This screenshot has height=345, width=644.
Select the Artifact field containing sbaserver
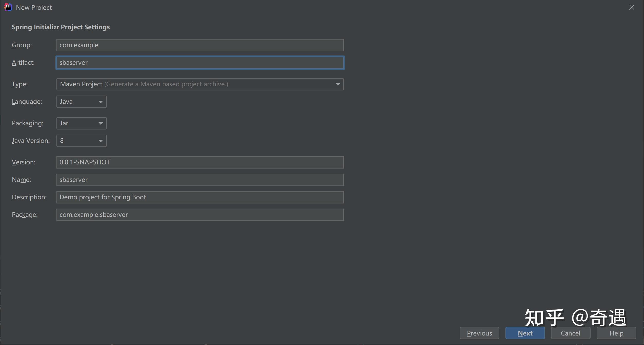[200, 62]
